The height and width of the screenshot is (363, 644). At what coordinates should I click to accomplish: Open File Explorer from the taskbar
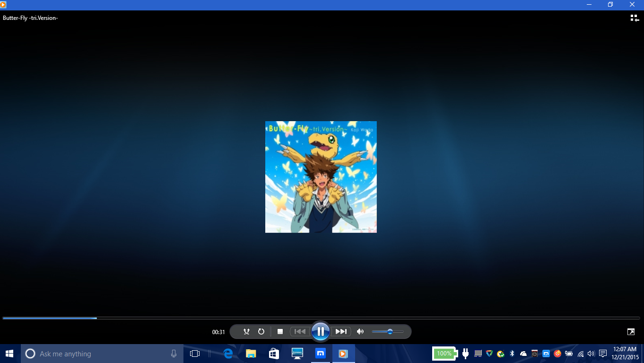(251, 354)
